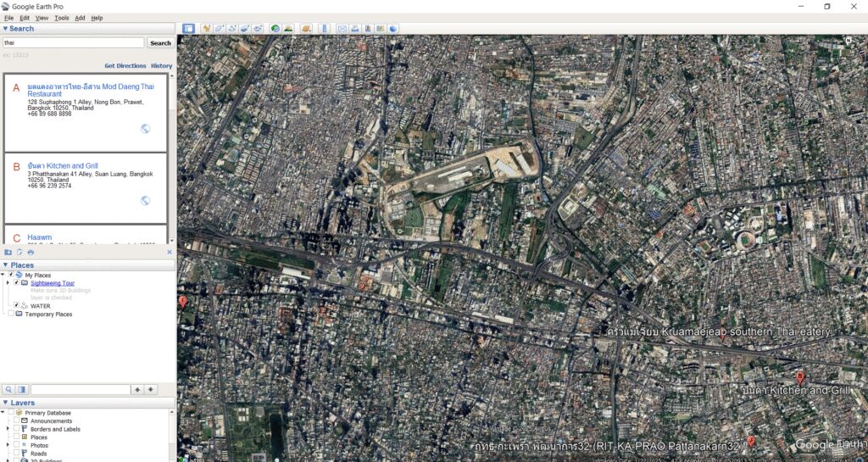Collapse the Layers panel header triangle
This screenshot has width=868, height=462.
coord(6,403)
